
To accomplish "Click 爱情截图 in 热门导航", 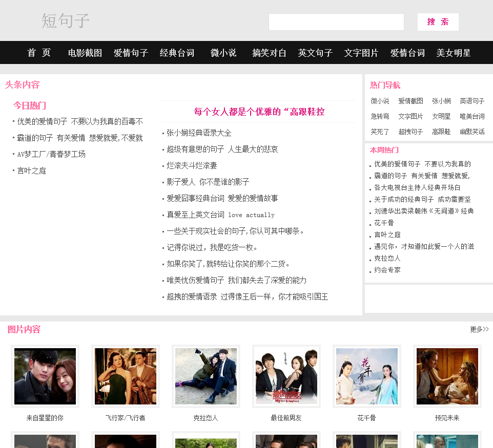I will click(410, 101).
